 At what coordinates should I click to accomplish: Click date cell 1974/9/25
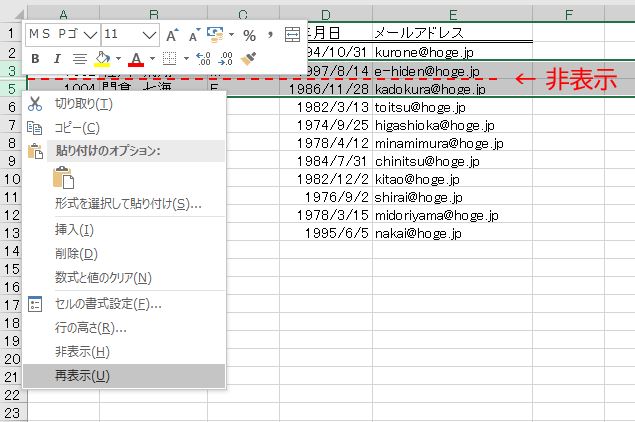coord(326,125)
